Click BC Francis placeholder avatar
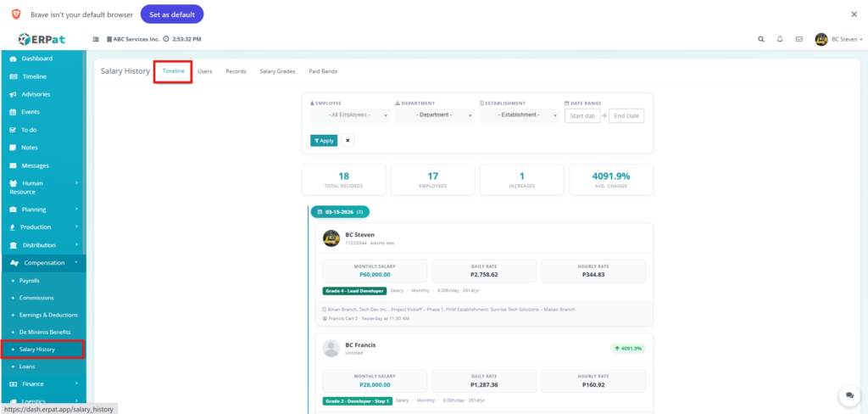Screen dimensions: 868x414 [x=331, y=349]
